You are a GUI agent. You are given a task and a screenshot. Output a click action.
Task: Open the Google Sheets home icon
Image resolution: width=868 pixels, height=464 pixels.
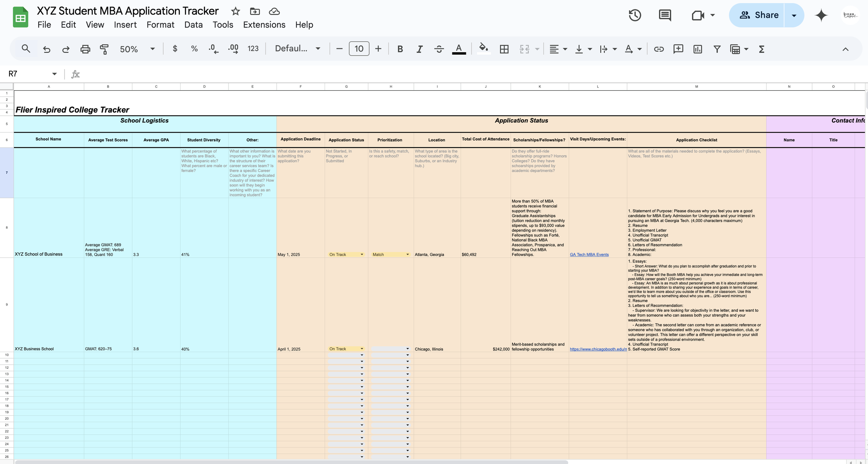point(20,17)
